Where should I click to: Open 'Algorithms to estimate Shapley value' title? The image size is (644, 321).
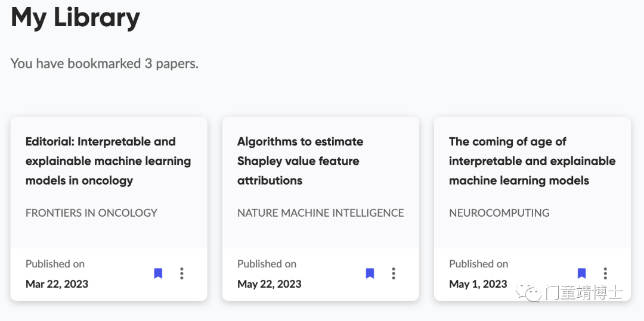[x=300, y=161]
